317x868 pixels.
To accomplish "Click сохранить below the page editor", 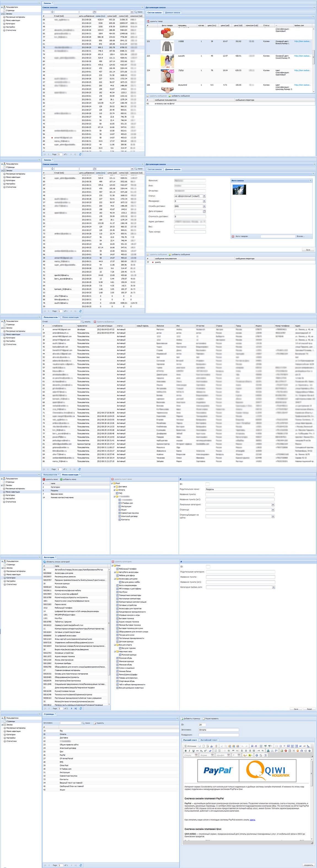I will pyautogui.click(x=308, y=865).
